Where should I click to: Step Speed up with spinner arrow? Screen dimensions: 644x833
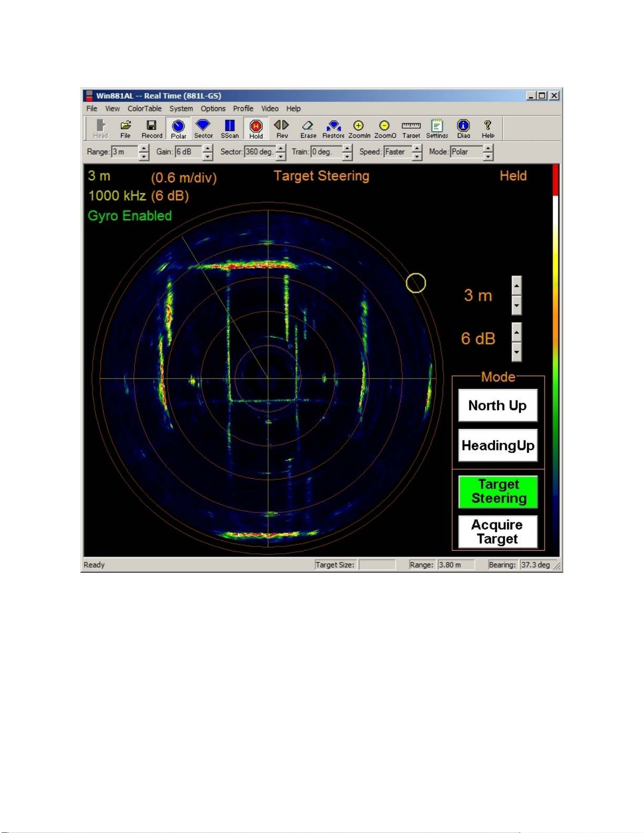(x=417, y=148)
